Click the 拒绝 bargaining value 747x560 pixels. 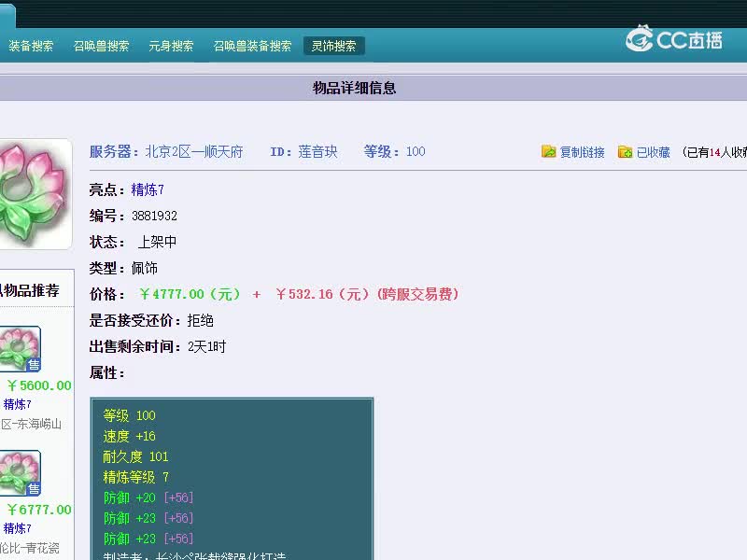tap(200, 320)
